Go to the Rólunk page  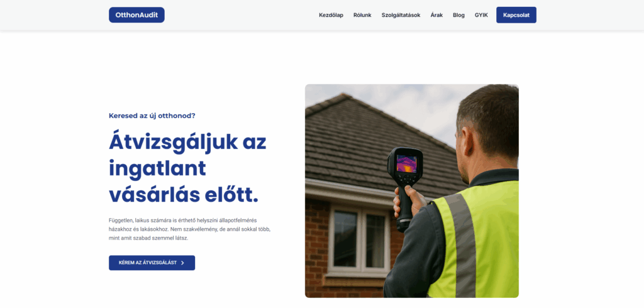(362, 15)
